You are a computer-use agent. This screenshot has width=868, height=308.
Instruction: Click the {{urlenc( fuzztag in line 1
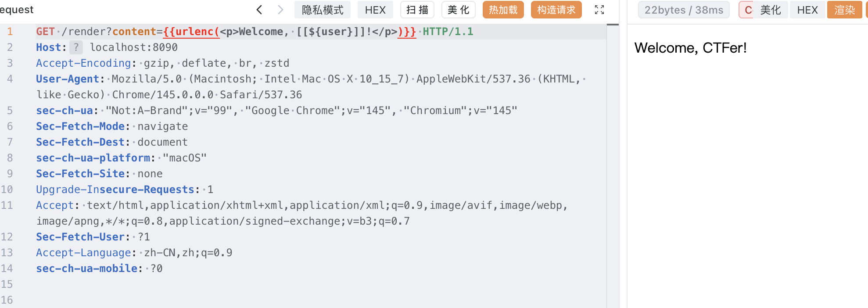[x=191, y=32]
